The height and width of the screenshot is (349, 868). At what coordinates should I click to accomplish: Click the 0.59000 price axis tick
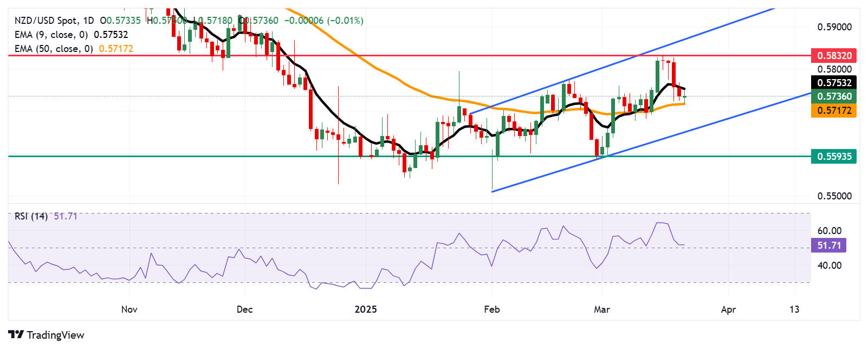tap(834, 27)
